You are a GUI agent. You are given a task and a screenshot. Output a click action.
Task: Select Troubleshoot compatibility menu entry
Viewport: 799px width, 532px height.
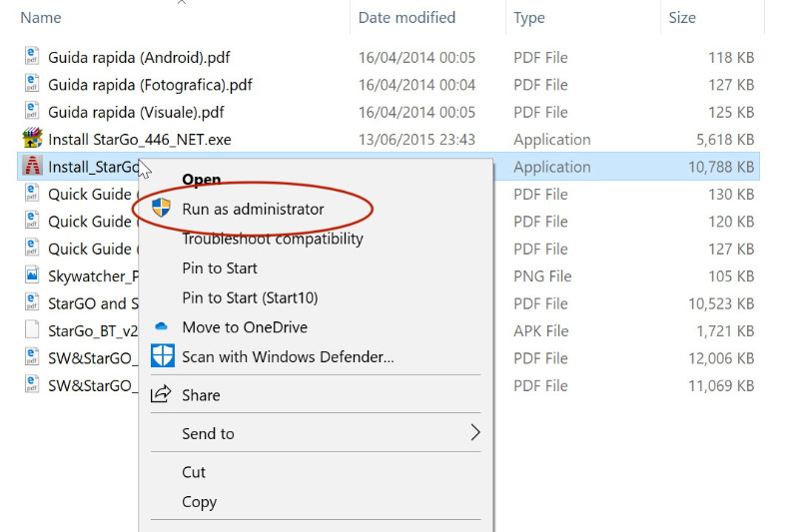coord(273,239)
